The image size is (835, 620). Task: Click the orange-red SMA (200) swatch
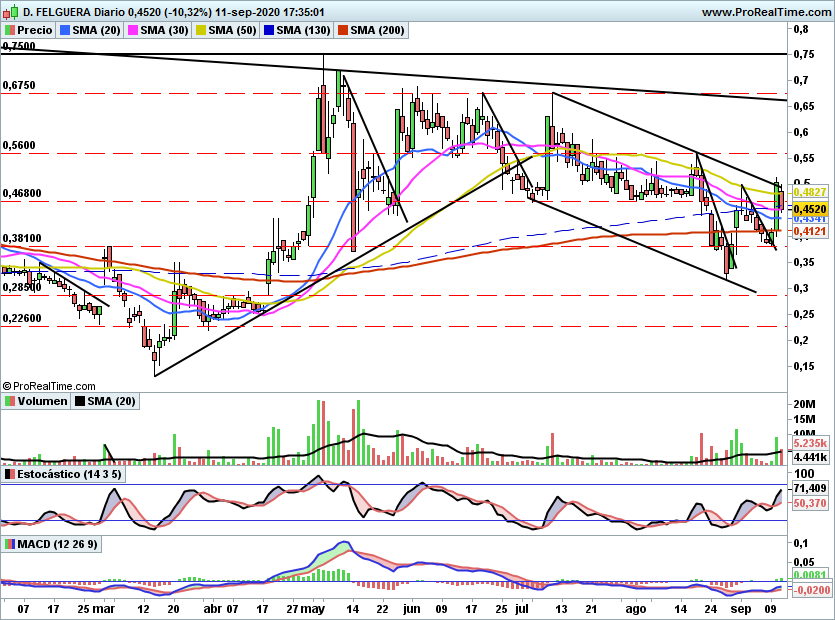(x=342, y=31)
